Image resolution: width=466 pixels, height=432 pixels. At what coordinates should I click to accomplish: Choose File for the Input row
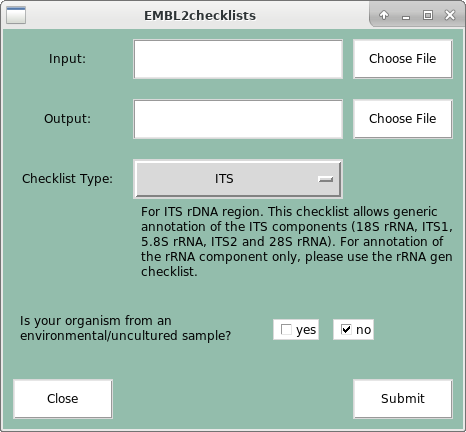(403, 59)
